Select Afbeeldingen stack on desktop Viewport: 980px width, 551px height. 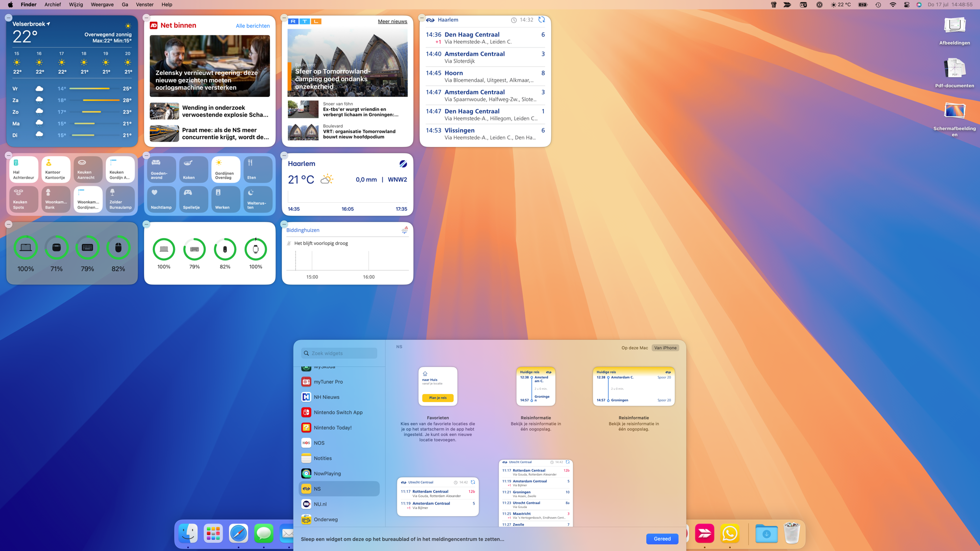pyautogui.click(x=955, y=31)
